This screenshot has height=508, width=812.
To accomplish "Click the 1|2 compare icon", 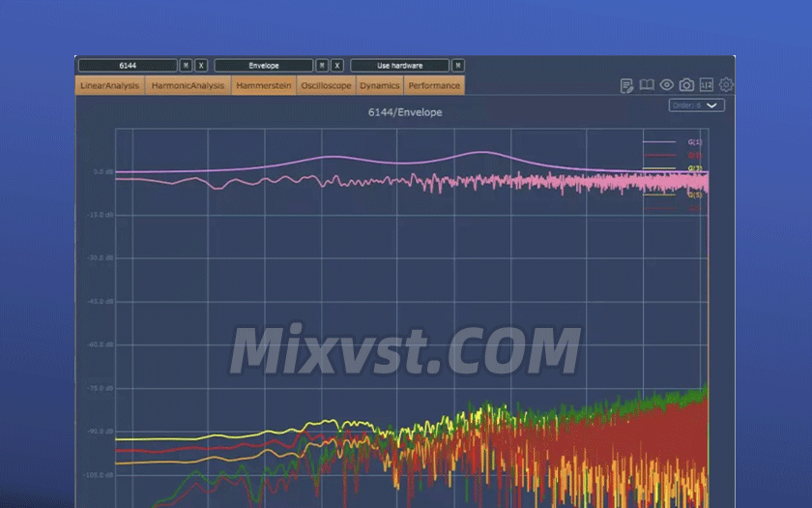I will [707, 86].
